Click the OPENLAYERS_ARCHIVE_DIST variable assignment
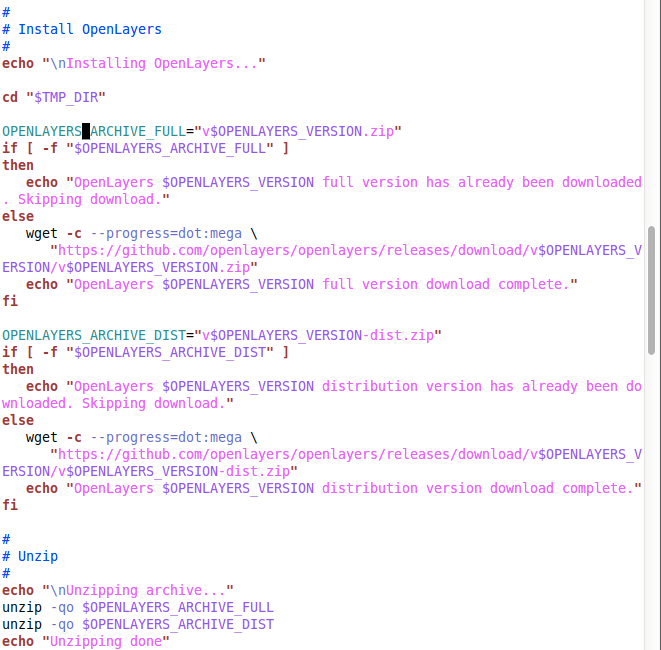This screenshot has height=650, width=661. pos(222,336)
